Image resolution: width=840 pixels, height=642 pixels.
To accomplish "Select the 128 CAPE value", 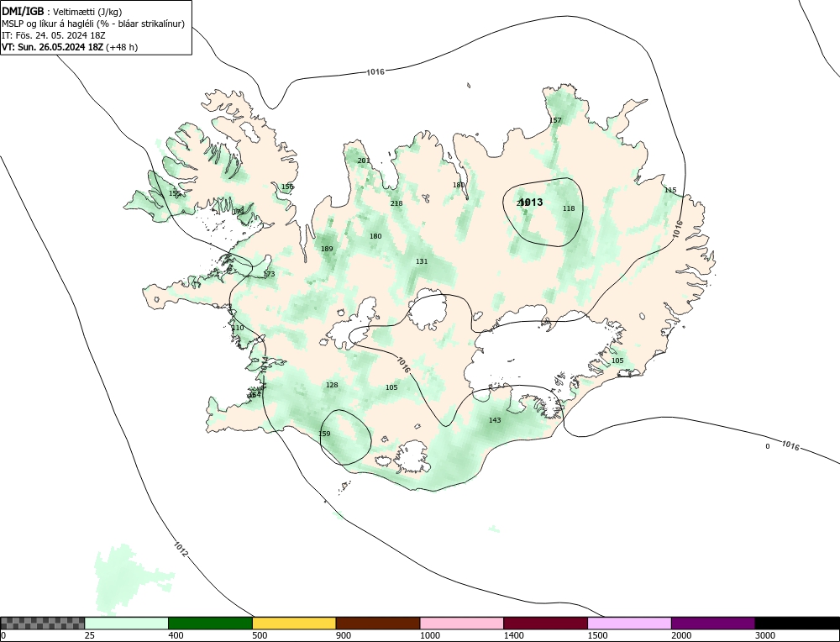I will point(332,385).
